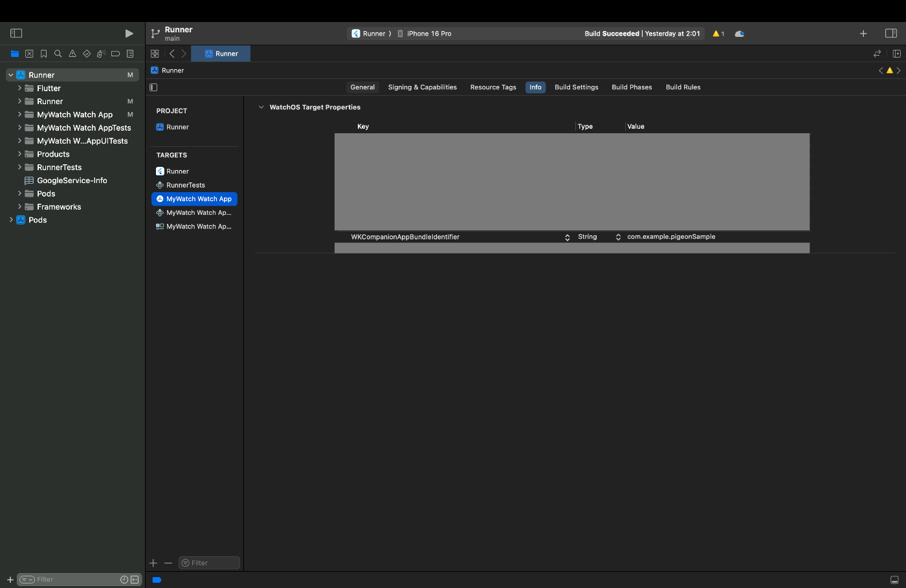Collapse the WatchOS Target Properties section

[261, 107]
